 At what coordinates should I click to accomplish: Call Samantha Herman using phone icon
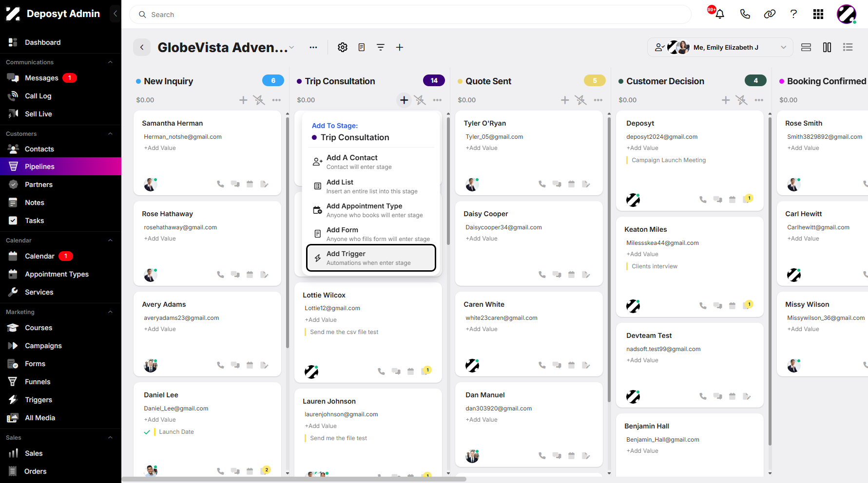220,184
